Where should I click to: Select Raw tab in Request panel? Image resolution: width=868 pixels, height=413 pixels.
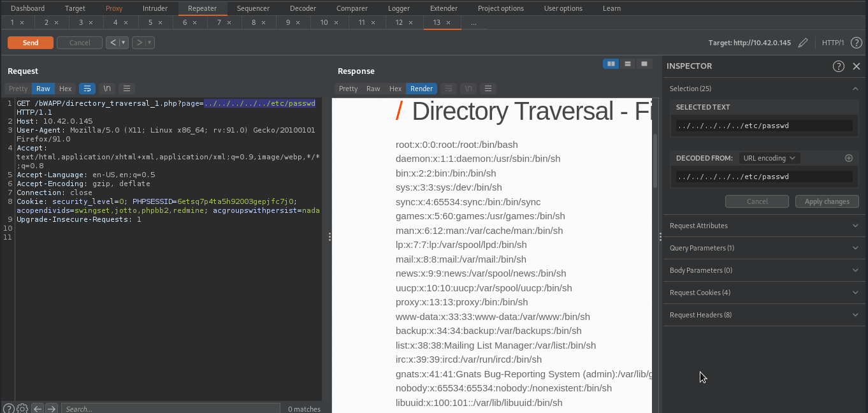click(x=43, y=89)
